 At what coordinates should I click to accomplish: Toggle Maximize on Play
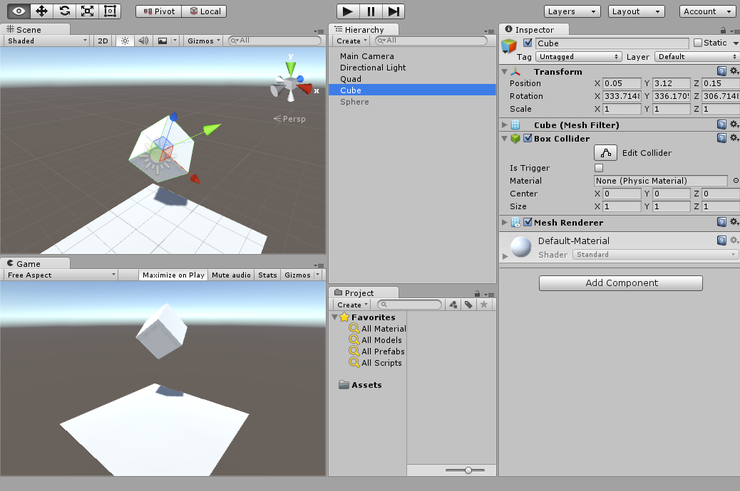(x=173, y=275)
